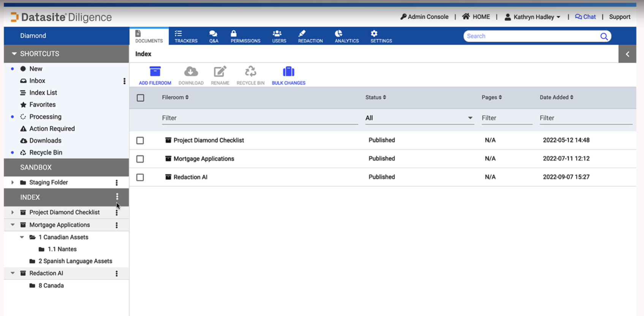Click the Rename pencil icon
The image size is (644, 316).
coord(220,71)
